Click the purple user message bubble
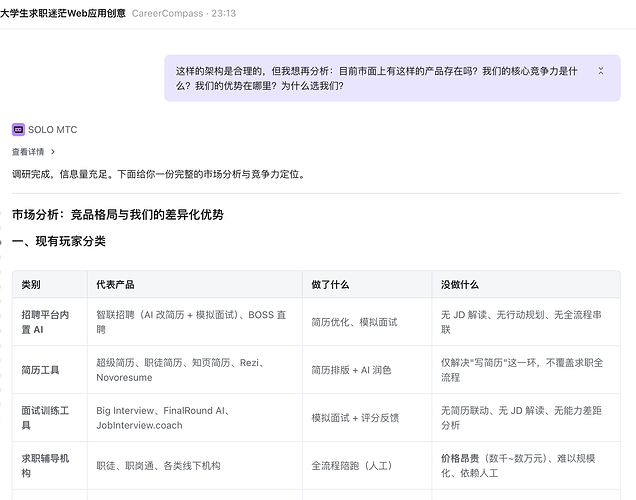The height and width of the screenshot is (500, 636). click(x=392, y=78)
